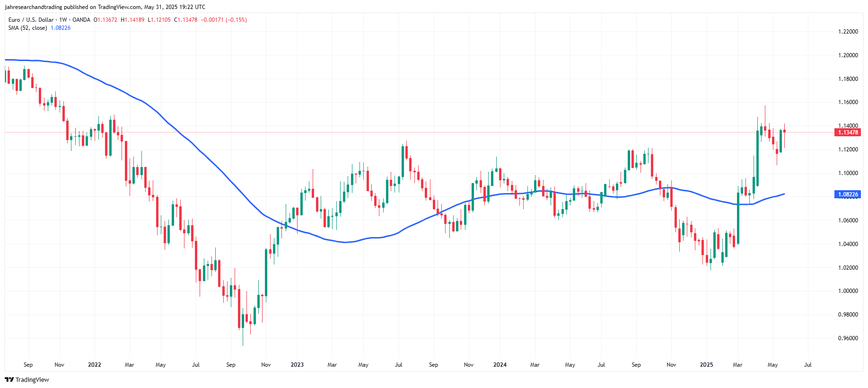
Task: Click the 1.00000 price axis label
Action: pyautogui.click(x=848, y=291)
